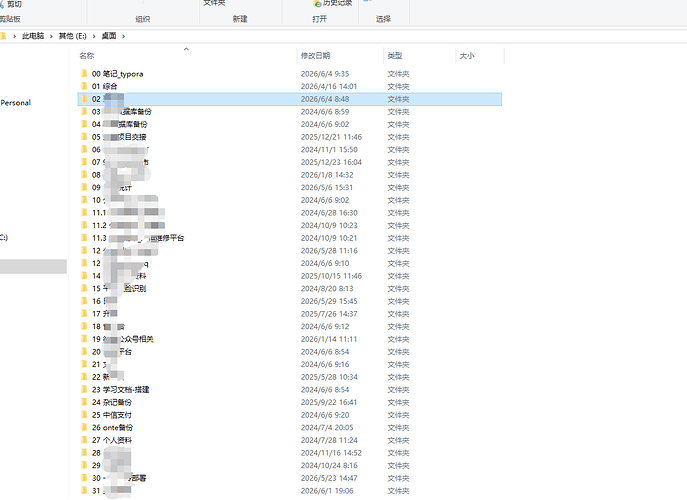The image size is (687, 500).
Task: Click the folder icon of the 30 row
Action: click(x=84, y=478)
